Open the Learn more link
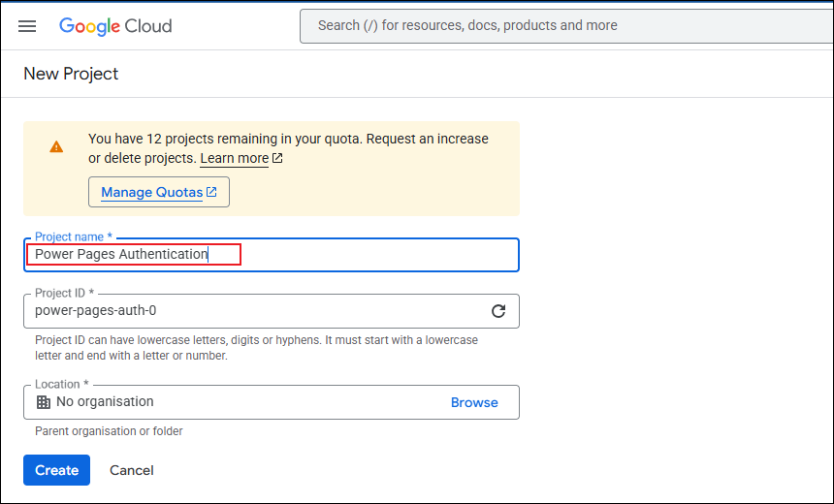 click(x=235, y=158)
